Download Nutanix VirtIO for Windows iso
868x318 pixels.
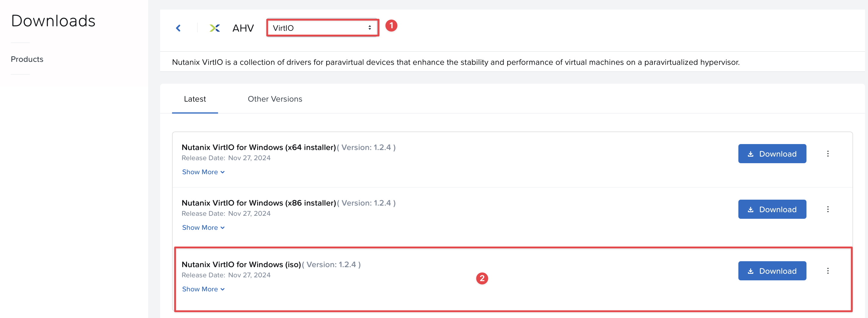[772, 271]
